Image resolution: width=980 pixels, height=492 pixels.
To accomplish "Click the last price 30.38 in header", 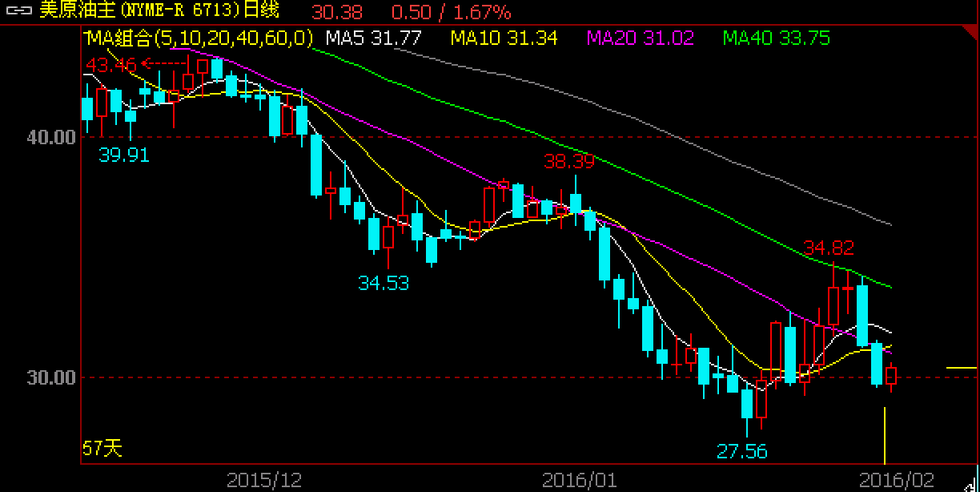I will (337, 11).
